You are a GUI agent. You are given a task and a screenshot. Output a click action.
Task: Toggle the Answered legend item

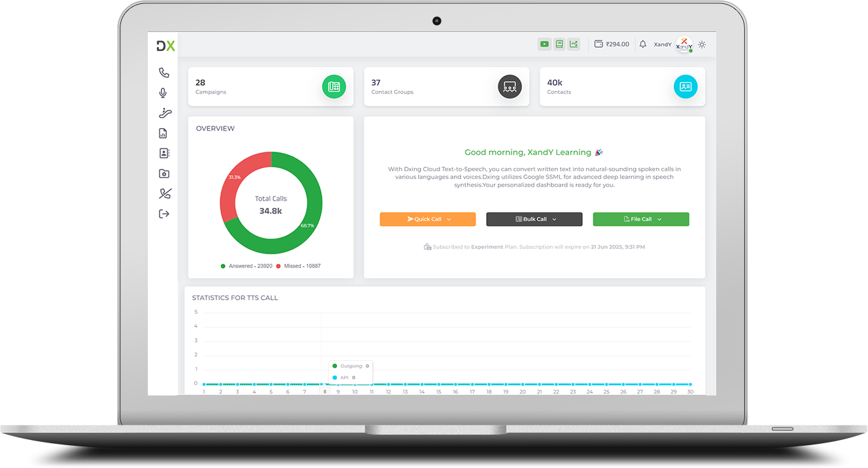[x=247, y=266]
